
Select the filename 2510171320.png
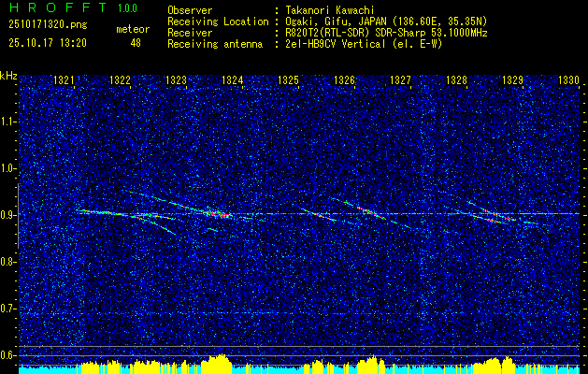48,25
